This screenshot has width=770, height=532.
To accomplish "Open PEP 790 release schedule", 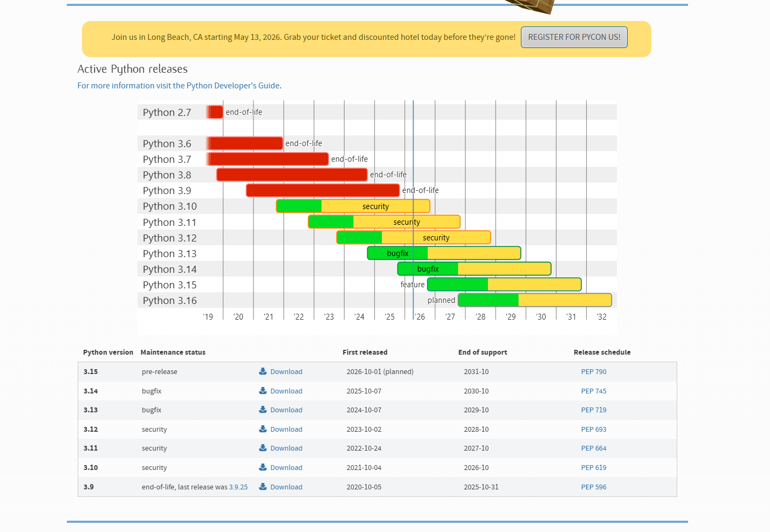I will (594, 372).
